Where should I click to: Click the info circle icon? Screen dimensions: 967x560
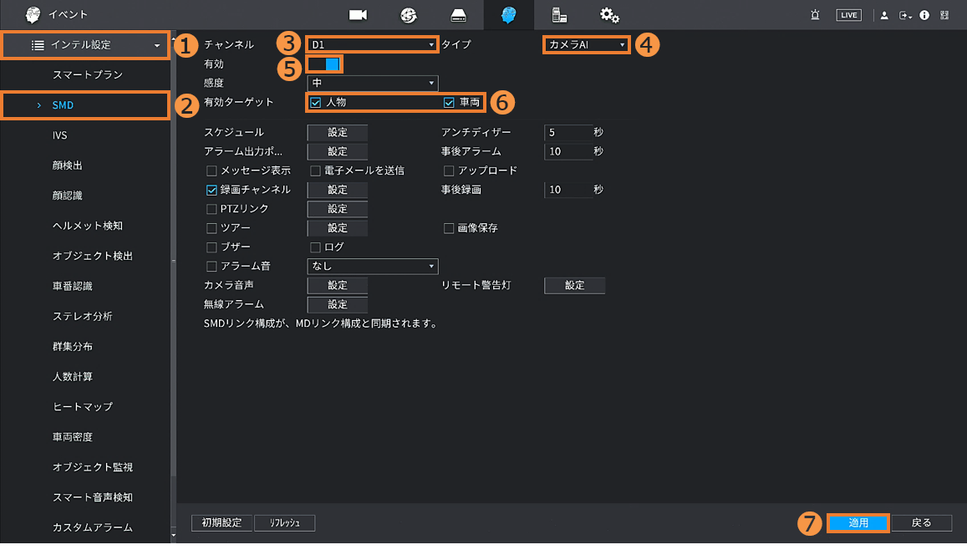(x=924, y=15)
